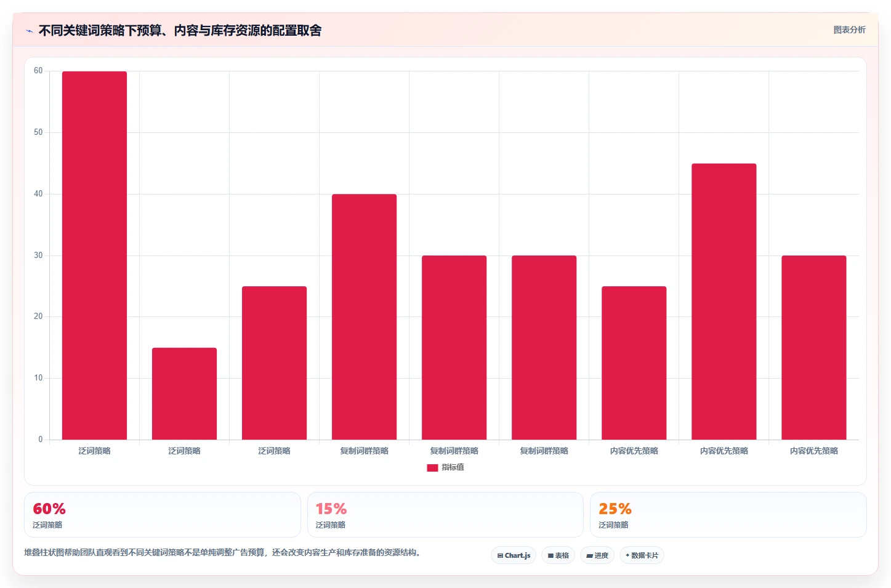Click the 表格 tag chip
The image size is (891, 588).
click(x=558, y=555)
